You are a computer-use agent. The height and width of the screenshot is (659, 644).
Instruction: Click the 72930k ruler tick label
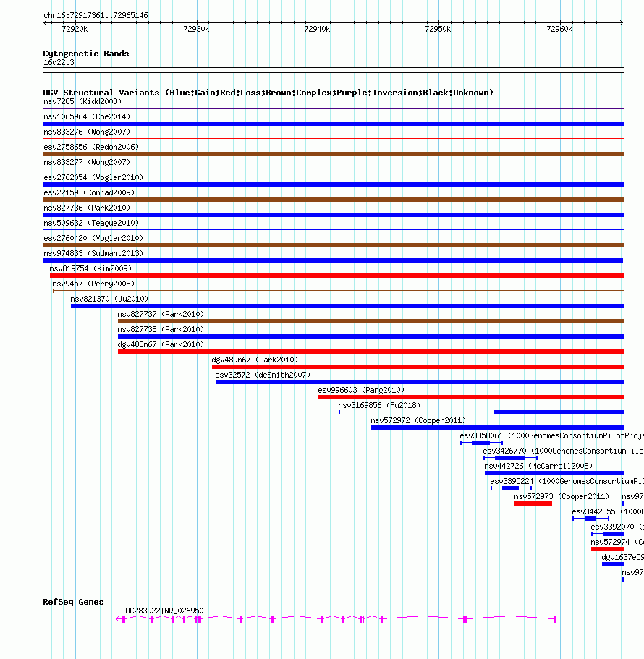[196, 29]
